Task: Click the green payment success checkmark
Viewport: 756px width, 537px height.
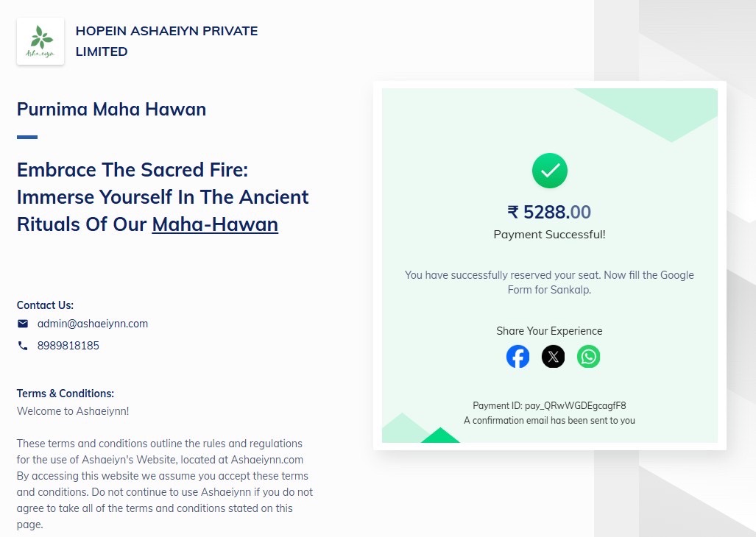Action: pos(550,171)
